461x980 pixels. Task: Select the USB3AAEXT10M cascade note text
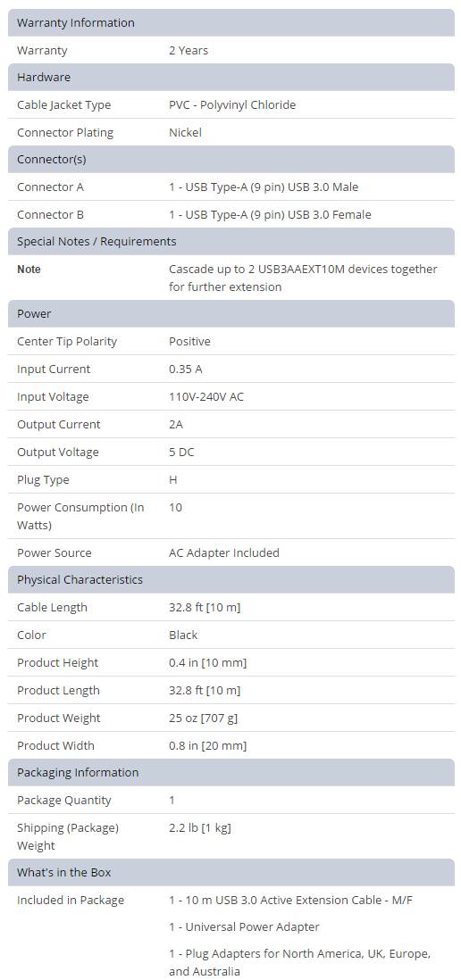(x=303, y=278)
